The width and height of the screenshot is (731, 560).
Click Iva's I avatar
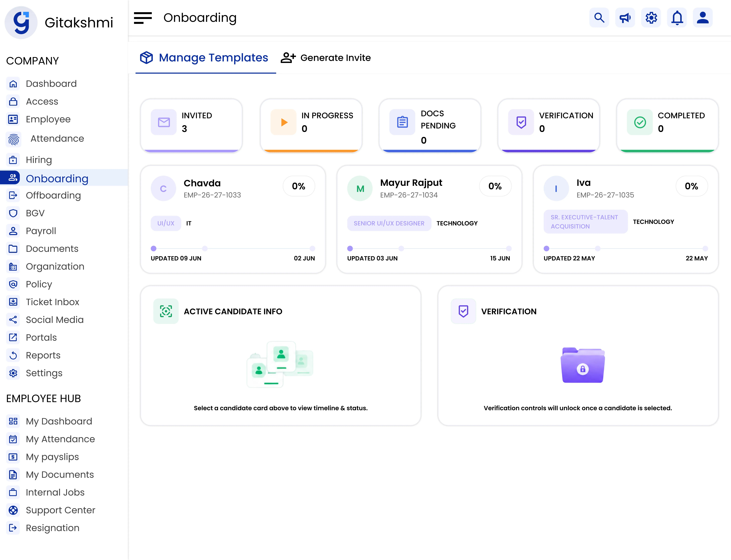(x=556, y=189)
